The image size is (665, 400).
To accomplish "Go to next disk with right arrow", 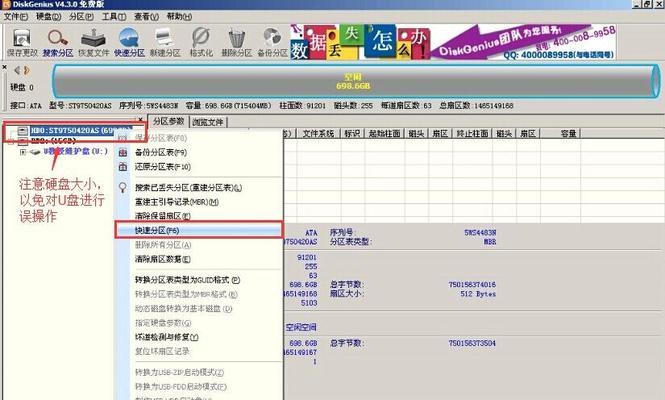I will point(27,70).
